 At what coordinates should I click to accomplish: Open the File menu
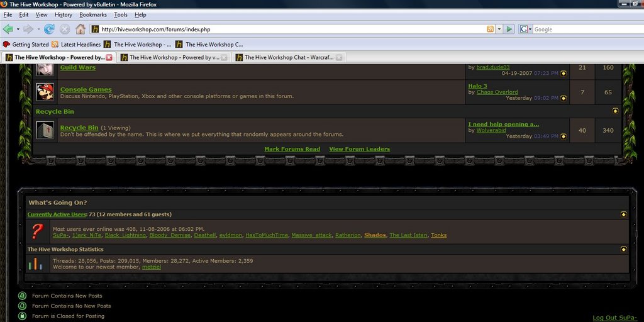[x=8, y=15]
